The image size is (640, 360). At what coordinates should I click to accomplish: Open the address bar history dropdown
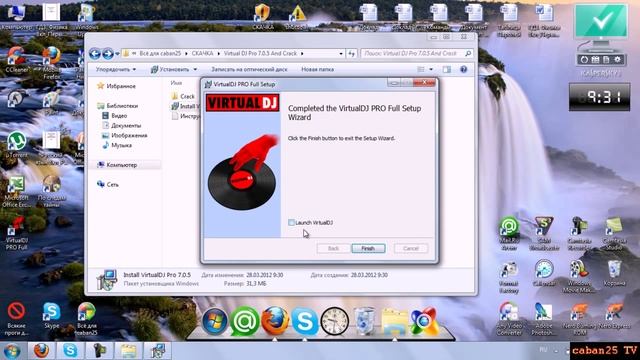click(341, 53)
